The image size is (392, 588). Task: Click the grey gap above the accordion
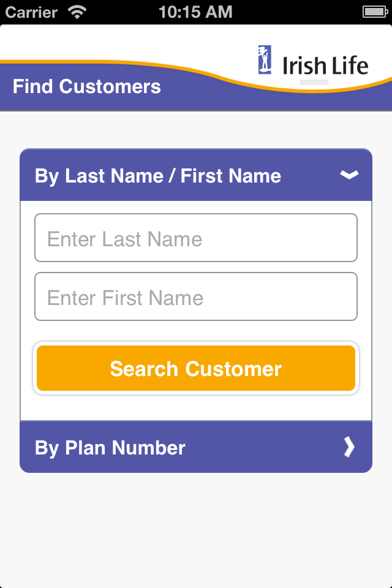click(x=196, y=130)
